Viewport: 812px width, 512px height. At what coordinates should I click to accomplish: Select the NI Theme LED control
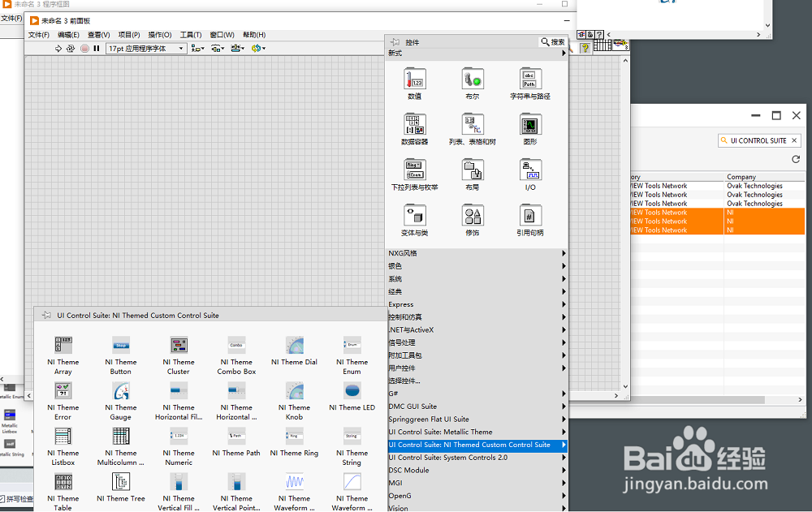pos(352,391)
